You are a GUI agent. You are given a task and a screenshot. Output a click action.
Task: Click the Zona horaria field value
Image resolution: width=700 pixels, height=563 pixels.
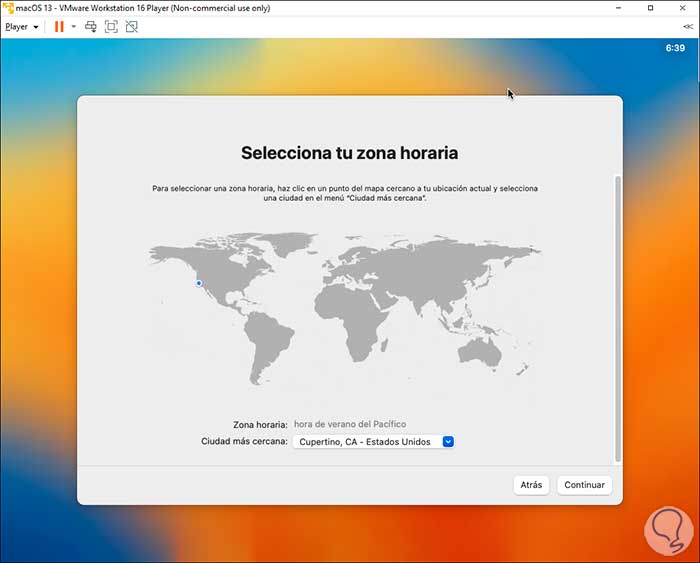click(x=350, y=424)
